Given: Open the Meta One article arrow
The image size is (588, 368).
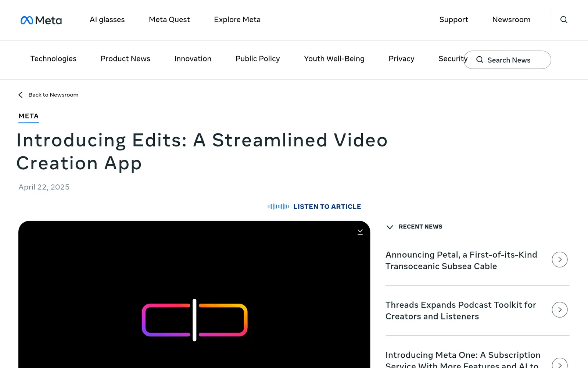Looking at the screenshot, I should tap(560, 363).
